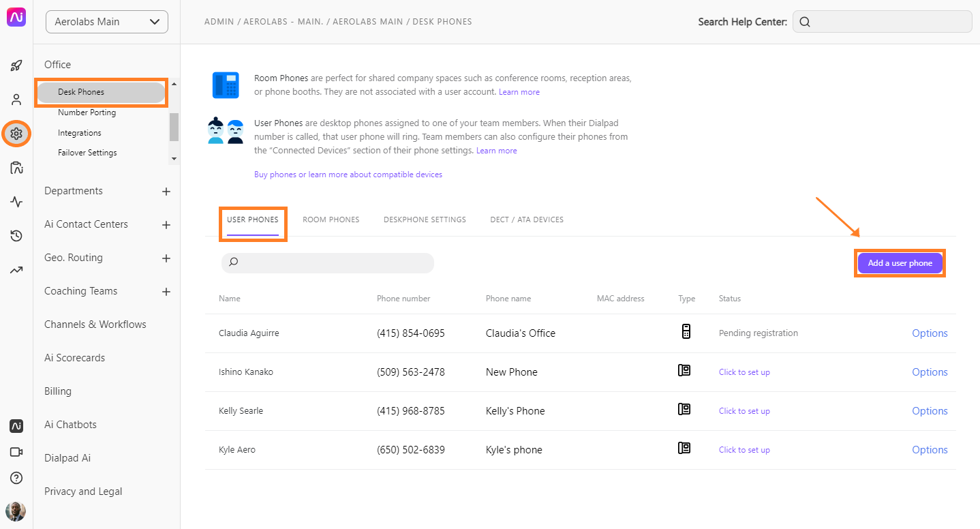Open the trending analytics arrow icon
Viewport: 980px width, 529px height.
[16, 270]
